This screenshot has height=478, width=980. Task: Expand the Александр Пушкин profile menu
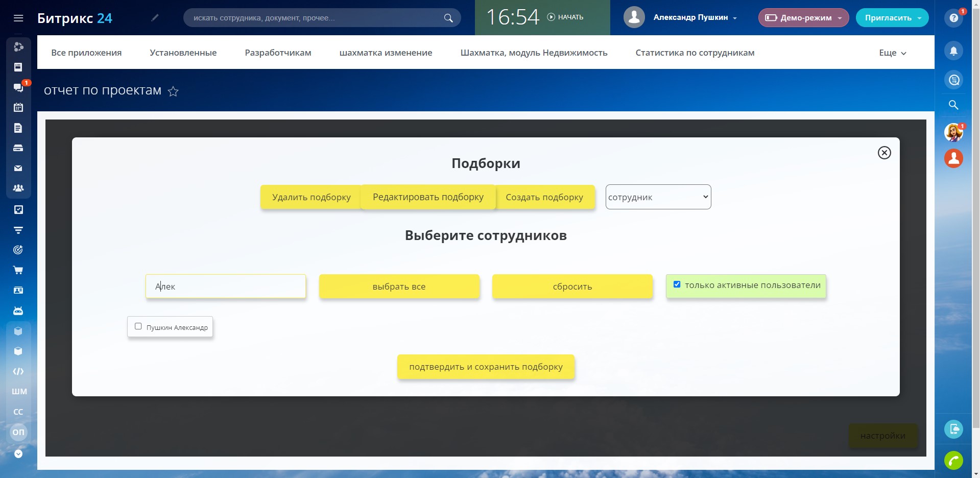[695, 17]
